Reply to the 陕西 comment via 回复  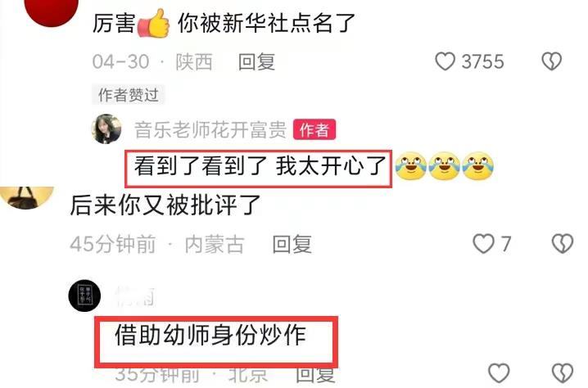[257, 62]
